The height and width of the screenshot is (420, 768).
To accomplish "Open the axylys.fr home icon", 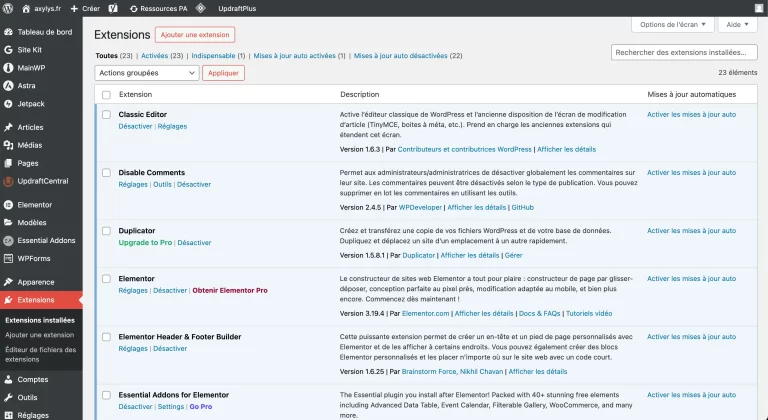I will 26,9.
